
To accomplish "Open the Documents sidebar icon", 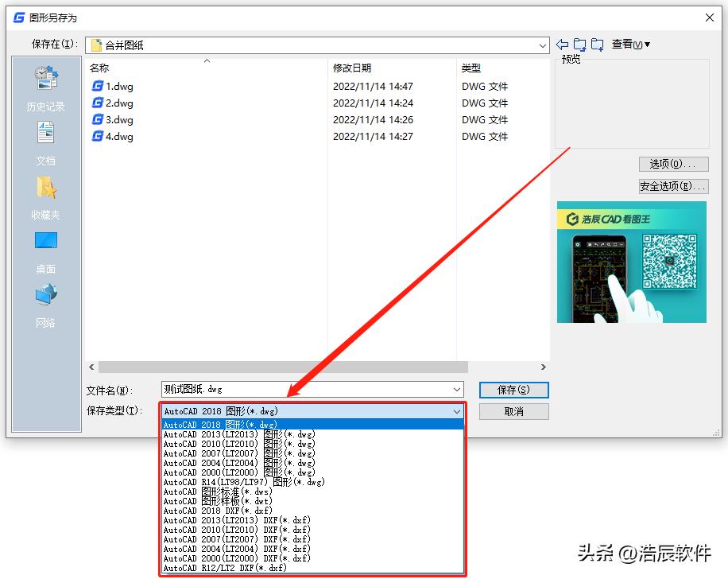I will (x=45, y=133).
